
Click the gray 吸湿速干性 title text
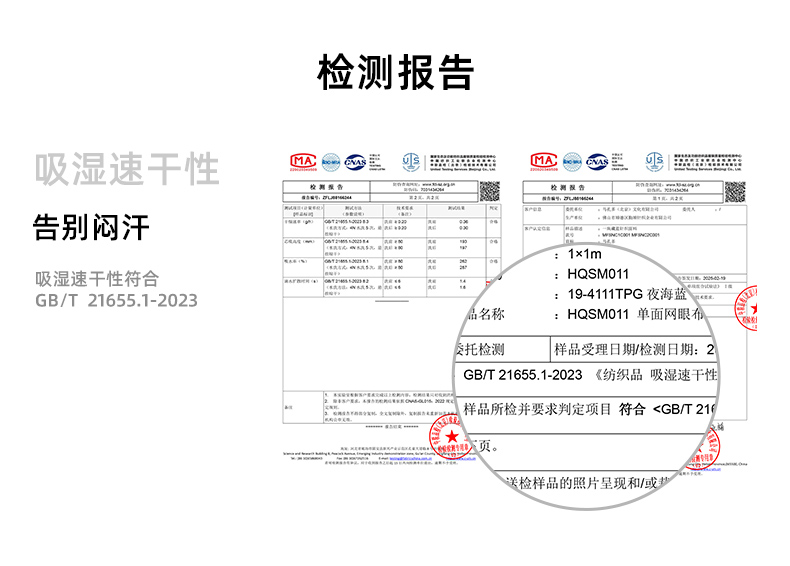[x=126, y=169]
